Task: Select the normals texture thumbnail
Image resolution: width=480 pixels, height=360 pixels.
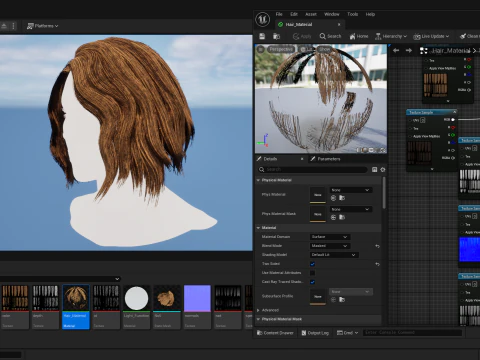Action: pos(197,307)
